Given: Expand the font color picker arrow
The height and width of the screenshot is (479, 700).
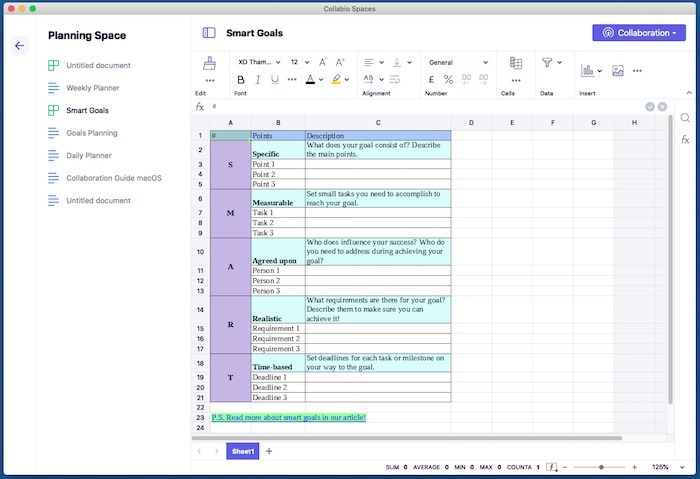Looking at the screenshot, I should [x=321, y=80].
